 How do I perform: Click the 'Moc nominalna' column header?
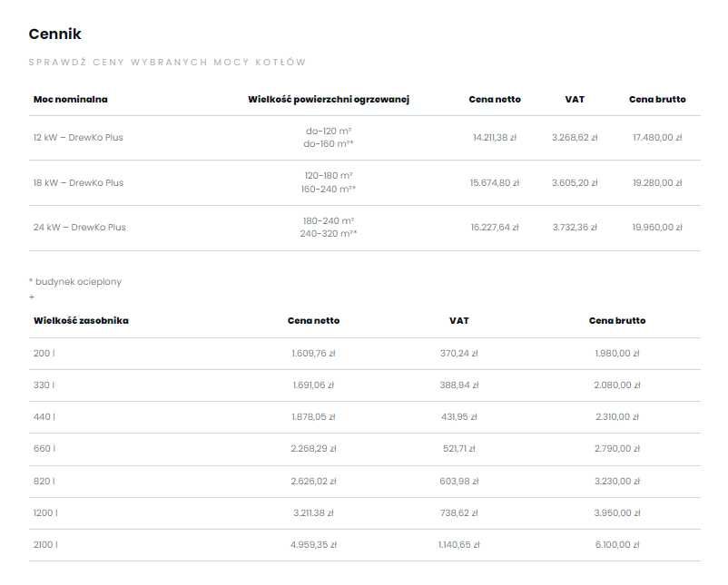click(70, 99)
